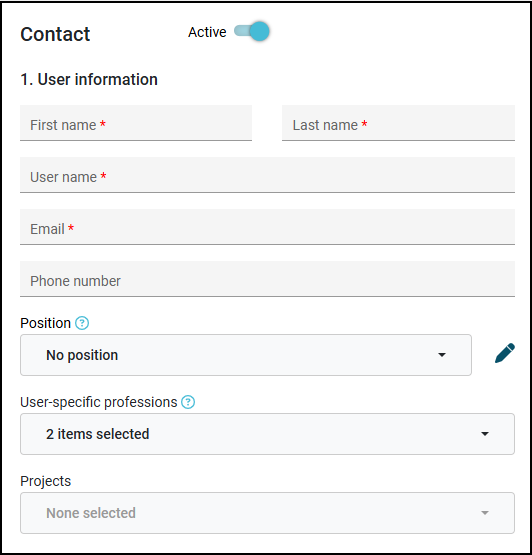Focus the First name field
The width and height of the screenshot is (532, 555).
coord(136,123)
